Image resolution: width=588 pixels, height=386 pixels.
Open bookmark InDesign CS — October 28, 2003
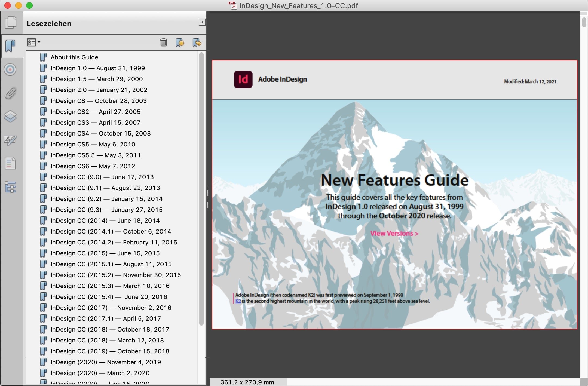pos(99,101)
